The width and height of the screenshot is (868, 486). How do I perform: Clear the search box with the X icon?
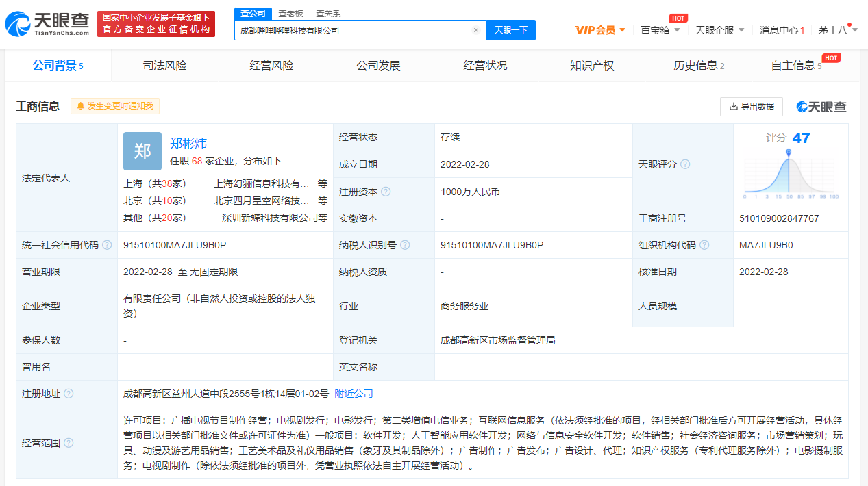tap(475, 30)
